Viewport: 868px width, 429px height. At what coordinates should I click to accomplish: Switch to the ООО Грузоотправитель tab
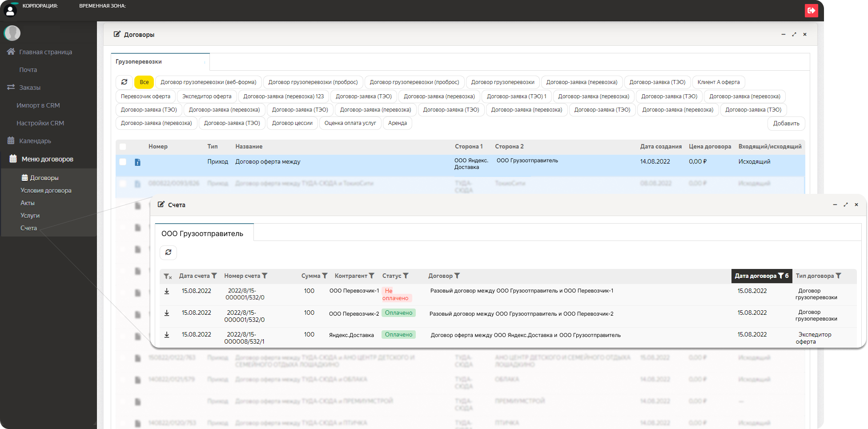pos(202,234)
